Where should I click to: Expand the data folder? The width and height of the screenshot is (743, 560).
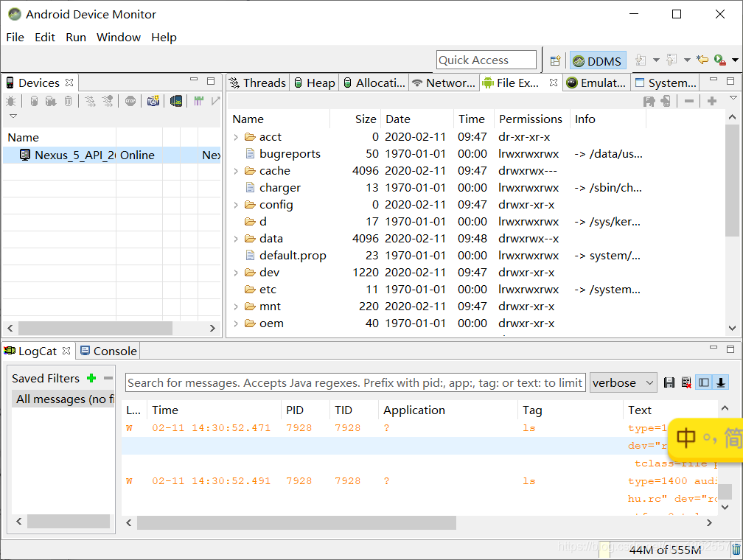coord(236,239)
